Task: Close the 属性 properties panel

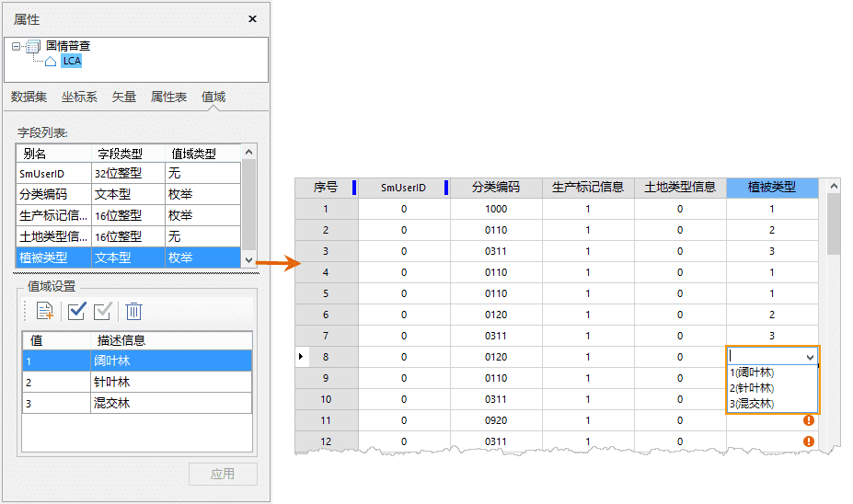Action: tap(252, 19)
